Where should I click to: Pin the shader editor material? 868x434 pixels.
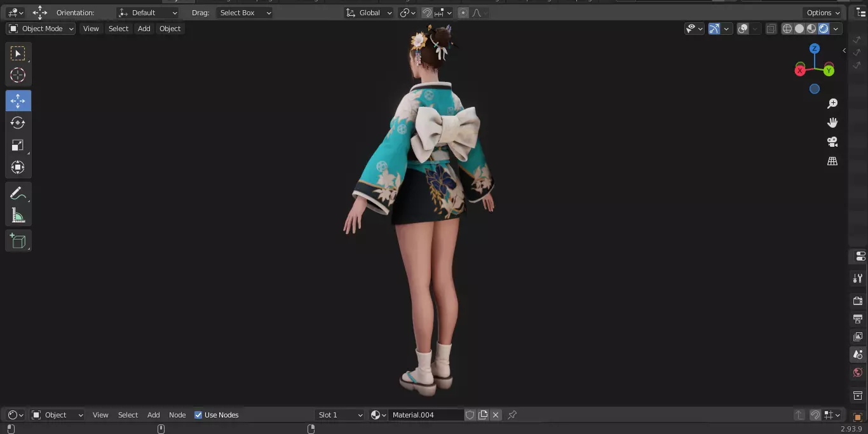click(x=512, y=415)
